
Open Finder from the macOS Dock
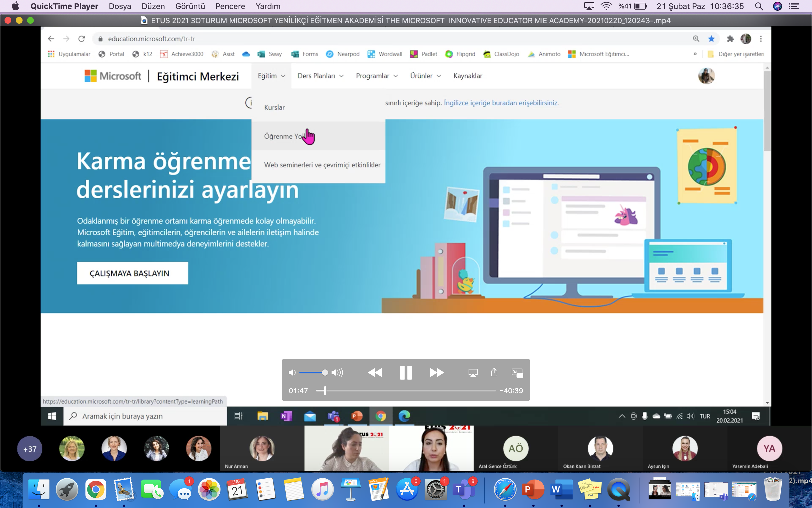pyautogui.click(x=39, y=490)
